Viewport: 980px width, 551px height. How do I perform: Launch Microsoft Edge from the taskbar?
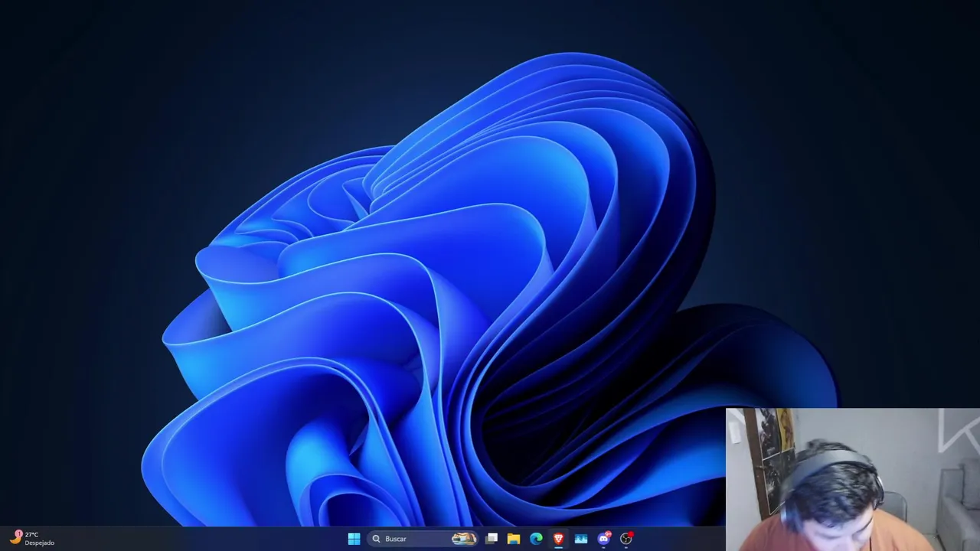(536, 539)
